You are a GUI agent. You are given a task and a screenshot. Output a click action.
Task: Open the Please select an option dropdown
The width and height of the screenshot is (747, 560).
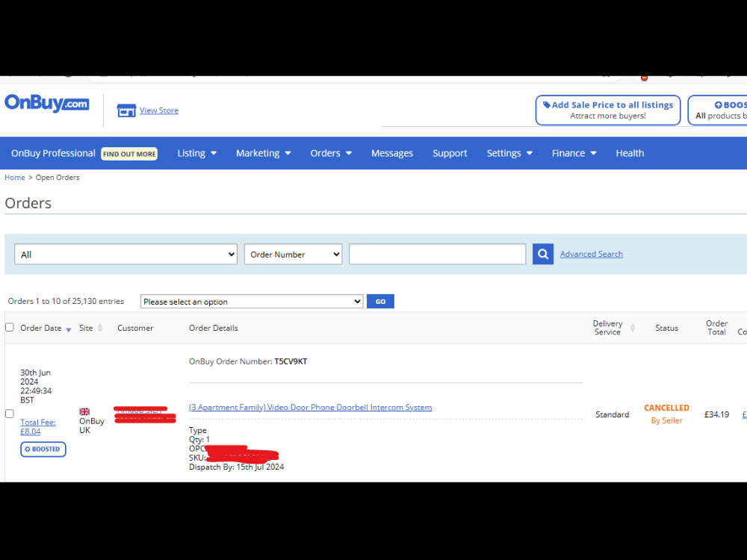(x=252, y=302)
